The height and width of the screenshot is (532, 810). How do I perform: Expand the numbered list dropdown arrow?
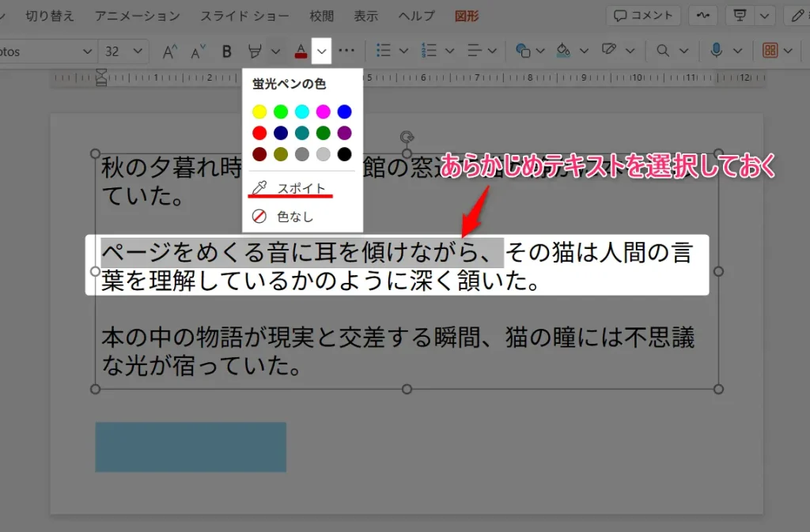(x=449, y=51)
